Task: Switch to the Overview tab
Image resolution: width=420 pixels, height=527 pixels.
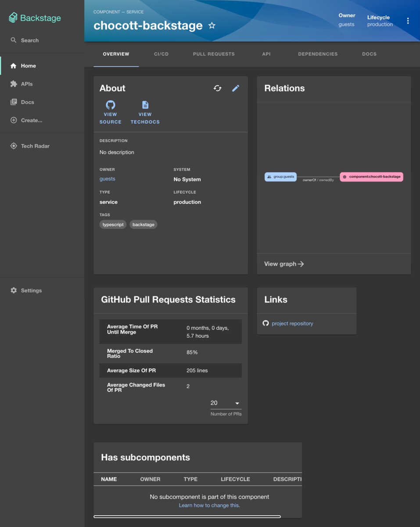Action: coord(116,54)
